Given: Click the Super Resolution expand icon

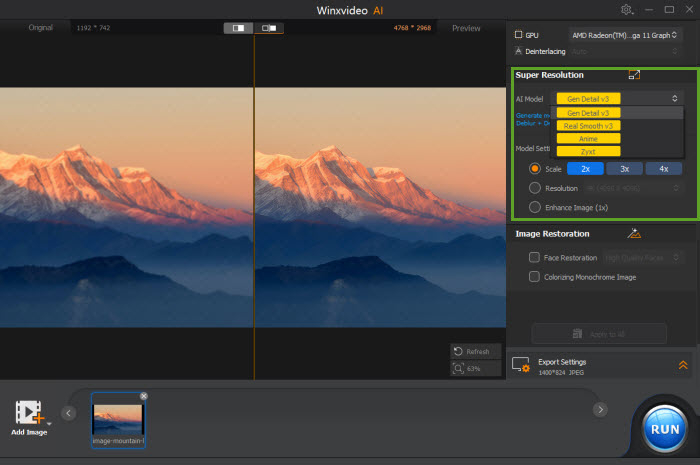Looking at the screenshot, I should click(634, 75).
